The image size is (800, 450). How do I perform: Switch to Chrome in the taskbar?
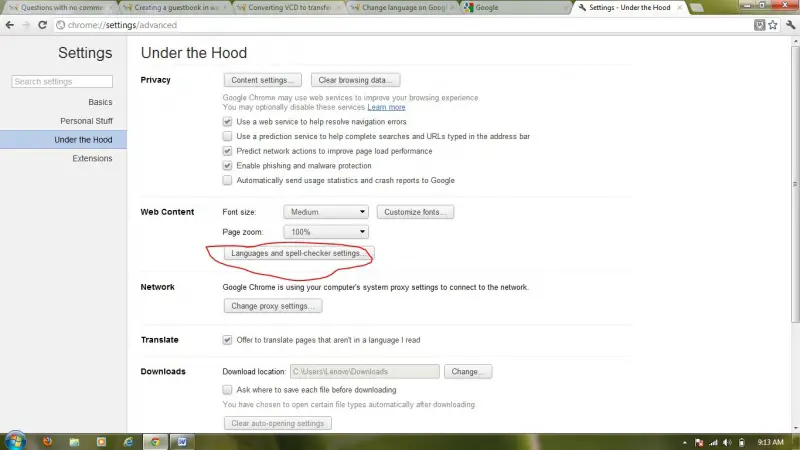pos(155,442)
